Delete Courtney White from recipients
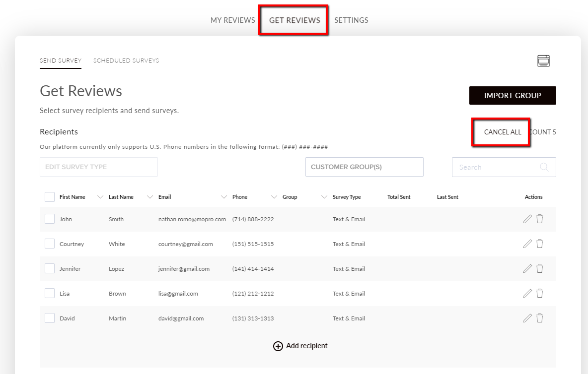The image size is (588, 374). [x=540, y=244]
